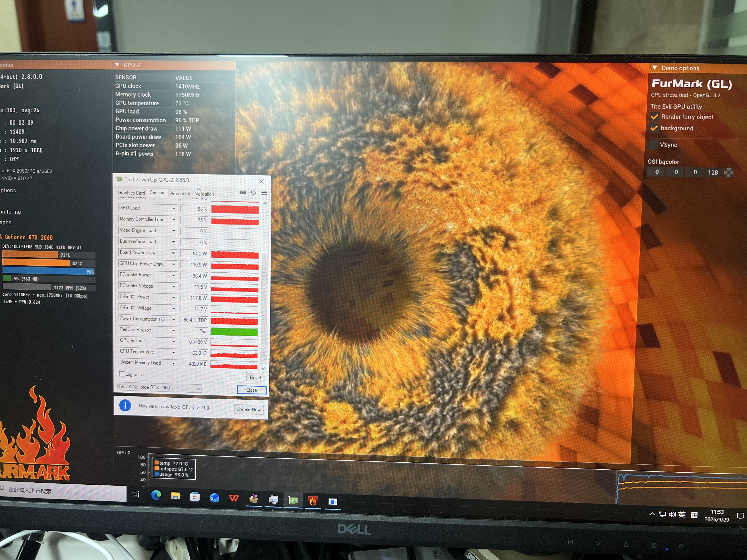Take a GPU-Z screenshot with camera icon
This screenshot has width=747, height=560.
243,192
